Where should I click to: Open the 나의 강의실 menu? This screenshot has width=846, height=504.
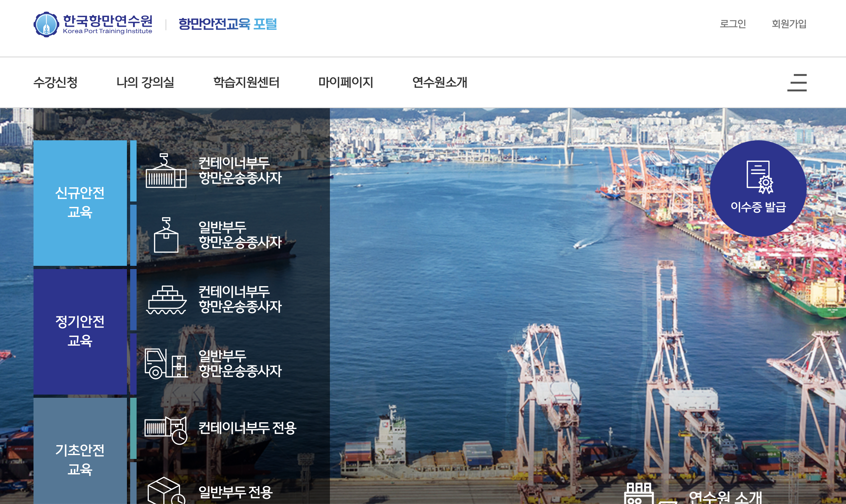[x=145, y=82]
